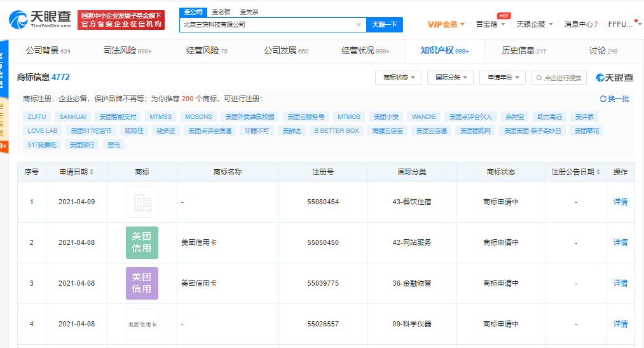Image resolution: width=644 pixels, height=348 pixels.
Task: Select the 美团智能支付 trademark tag
Action: [x=118, y=116]
